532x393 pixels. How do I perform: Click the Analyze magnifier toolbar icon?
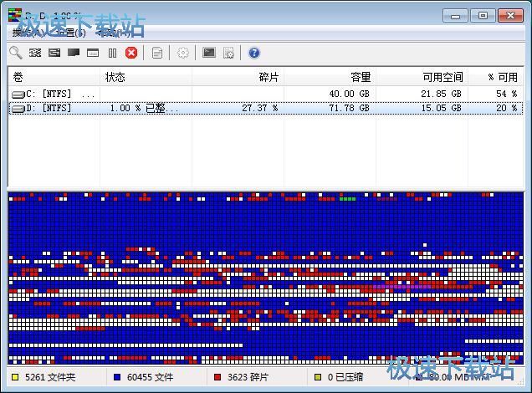(16, 53)
